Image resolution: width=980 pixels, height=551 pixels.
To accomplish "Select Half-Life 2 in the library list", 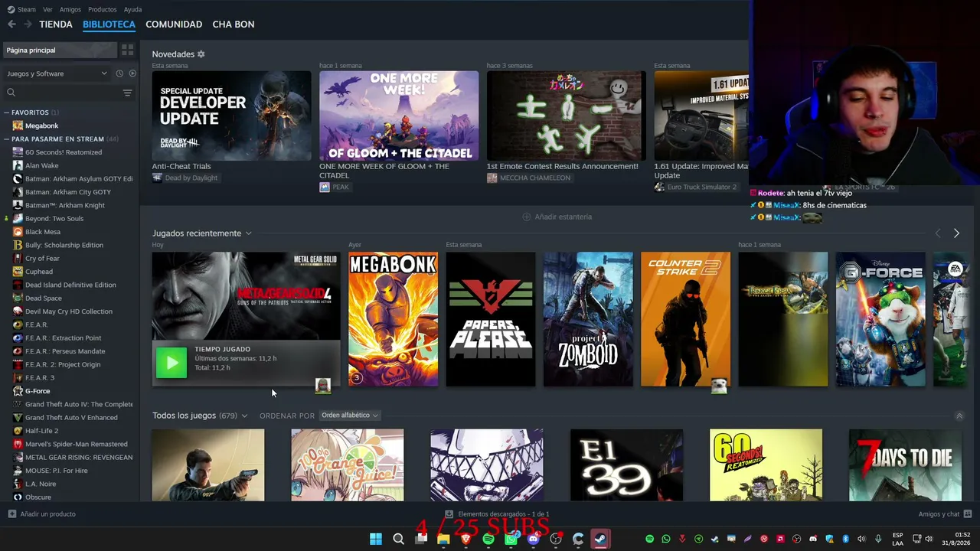I will 42,431.
